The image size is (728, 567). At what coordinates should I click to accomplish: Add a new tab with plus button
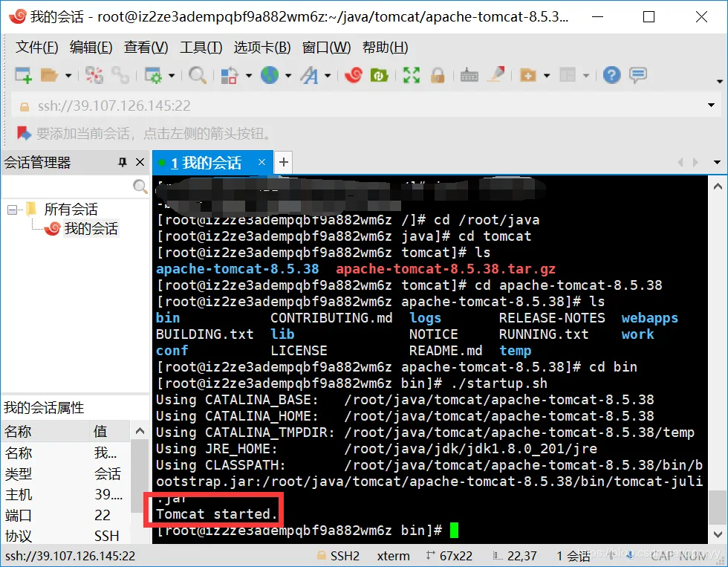tap(284, 162)
